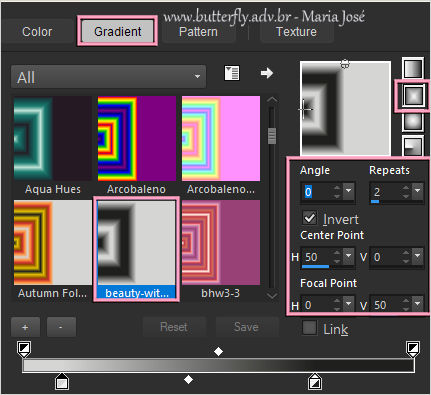Click the Angle spinner arrows
Viewport: 431px width, 395px height.
pyautogui.click(x=337, y=191)
